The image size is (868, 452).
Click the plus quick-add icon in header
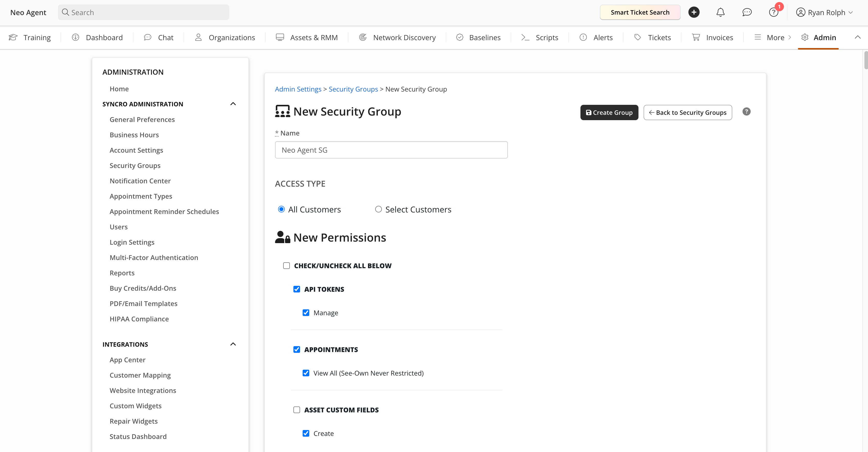694,13
